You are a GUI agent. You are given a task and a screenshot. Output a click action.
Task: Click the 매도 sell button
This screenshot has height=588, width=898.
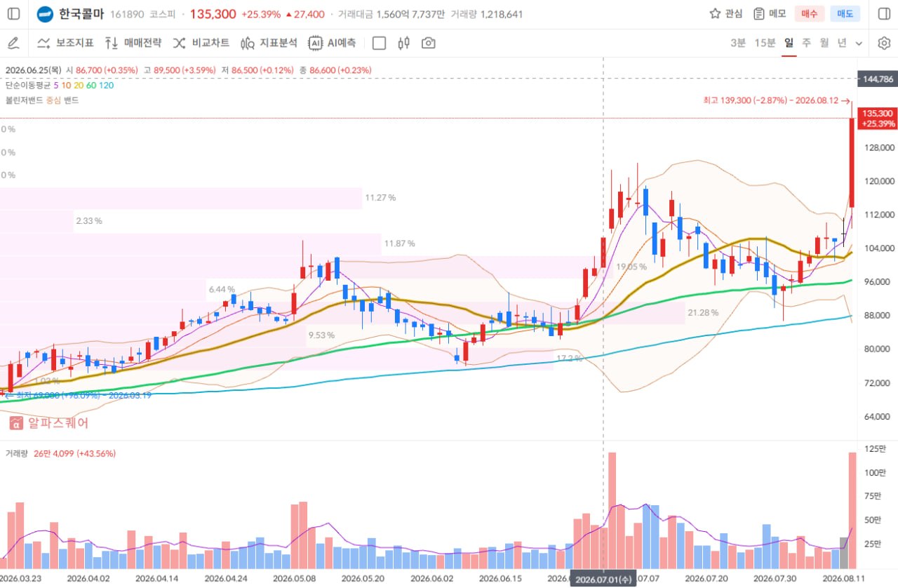pyautogui.click(x=845, y=14)
